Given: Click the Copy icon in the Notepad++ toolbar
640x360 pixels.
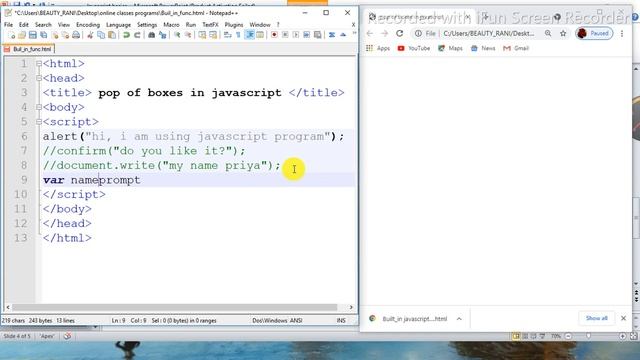Looking at the screenshot, I should [x=101, y=35].
